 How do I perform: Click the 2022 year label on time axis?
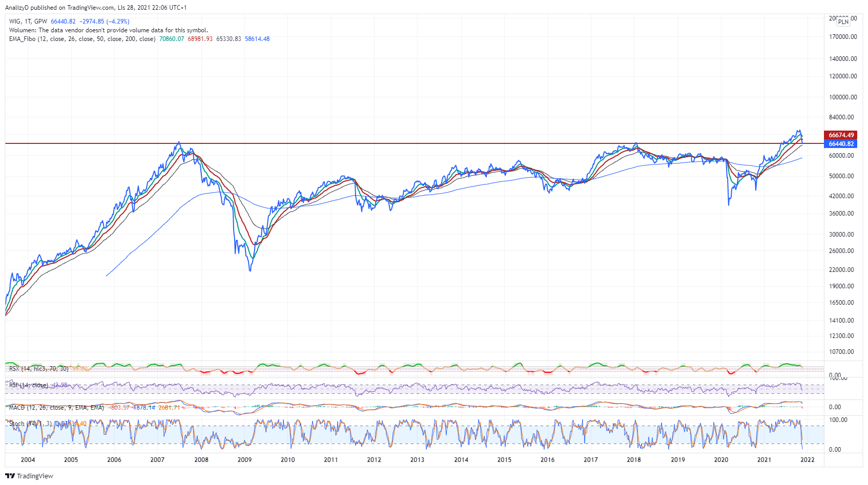click(808, 459)
